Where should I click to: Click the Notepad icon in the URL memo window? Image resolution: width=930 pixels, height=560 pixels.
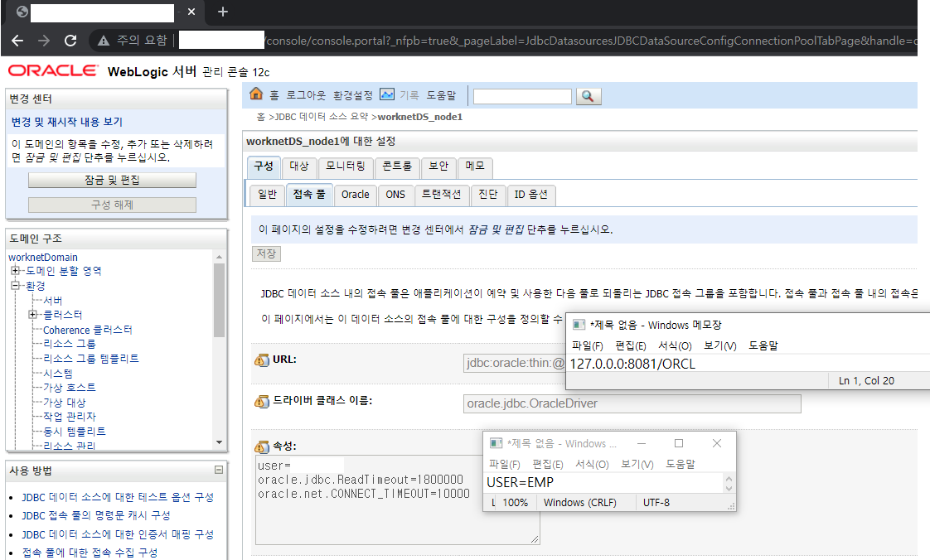579,325
